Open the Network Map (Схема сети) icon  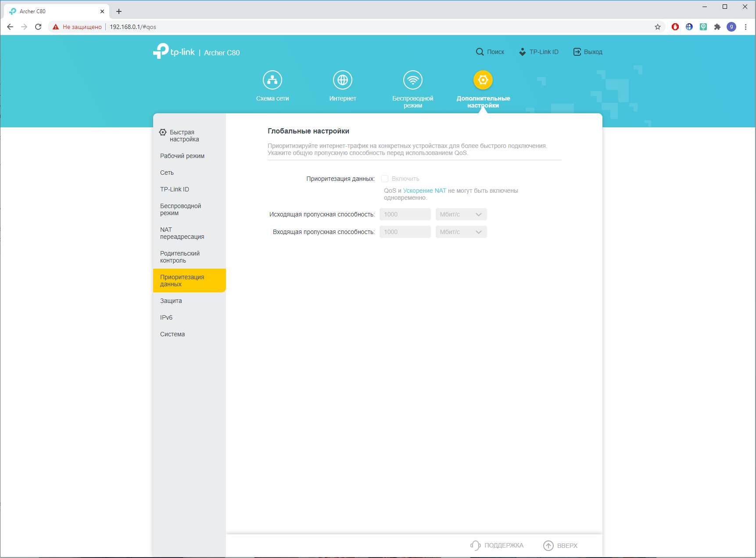coord(272,80)
